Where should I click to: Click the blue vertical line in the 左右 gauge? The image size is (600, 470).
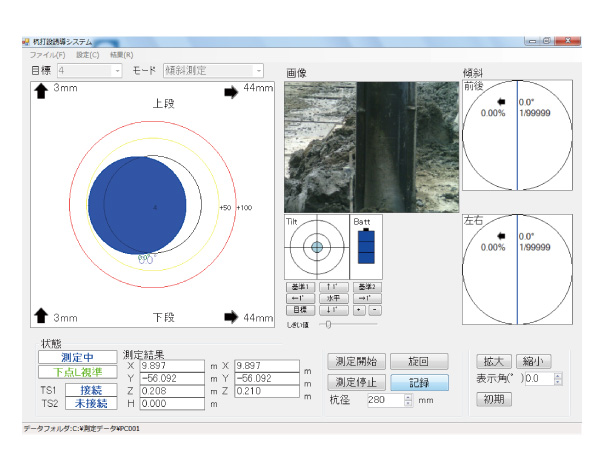[x=517, y=269]
